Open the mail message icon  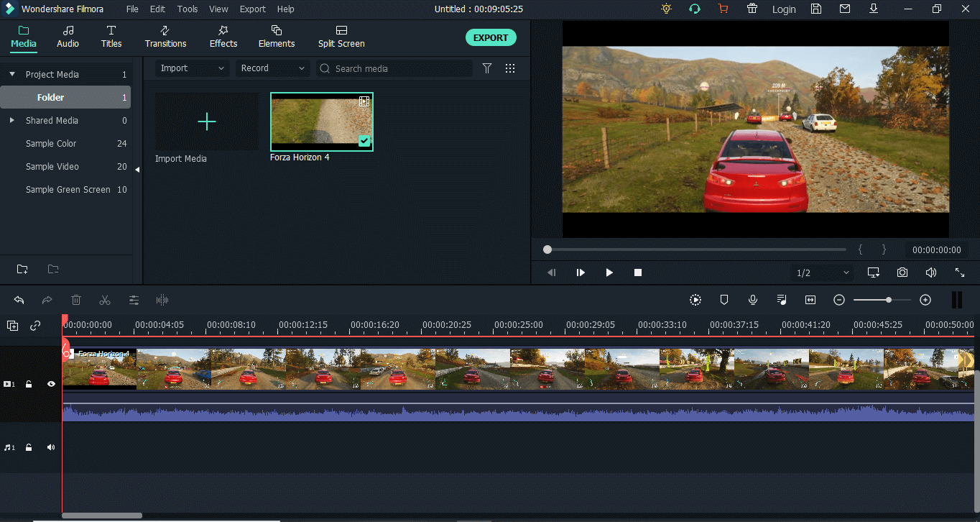click(845, 9)
